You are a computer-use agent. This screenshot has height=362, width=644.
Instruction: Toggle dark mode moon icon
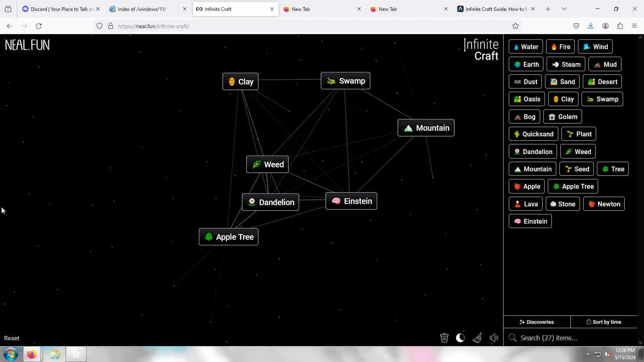point(460,338)
